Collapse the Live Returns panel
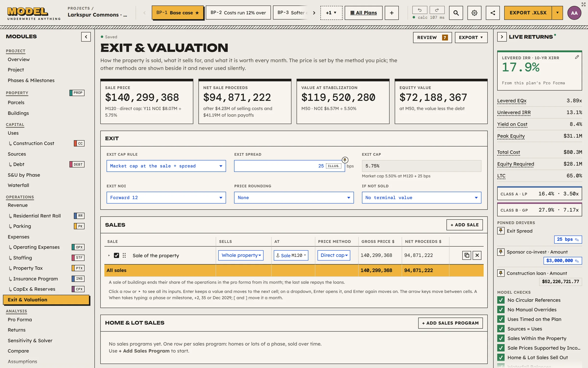This screenshot has height=368, width=588. pos(502,37)
